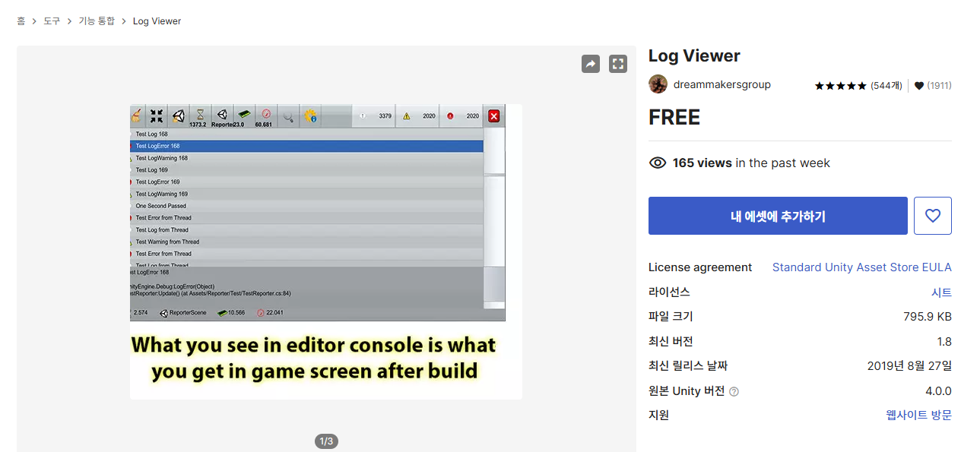Click the 4.0.0 Unity version value
Viewport: 980px width, 452px height.
coord(937,391)
